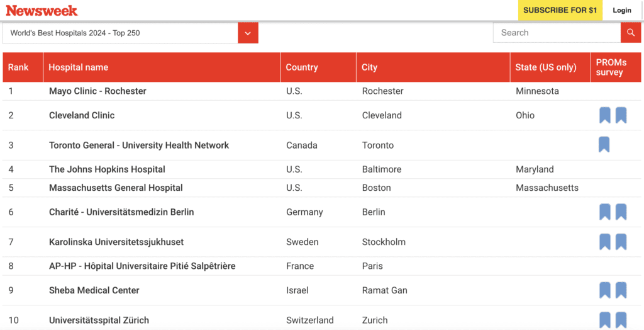The image size is (644, 330).
Task: Click Sheba Medical Center's first ribbon icon
Action: click(604, 290)
